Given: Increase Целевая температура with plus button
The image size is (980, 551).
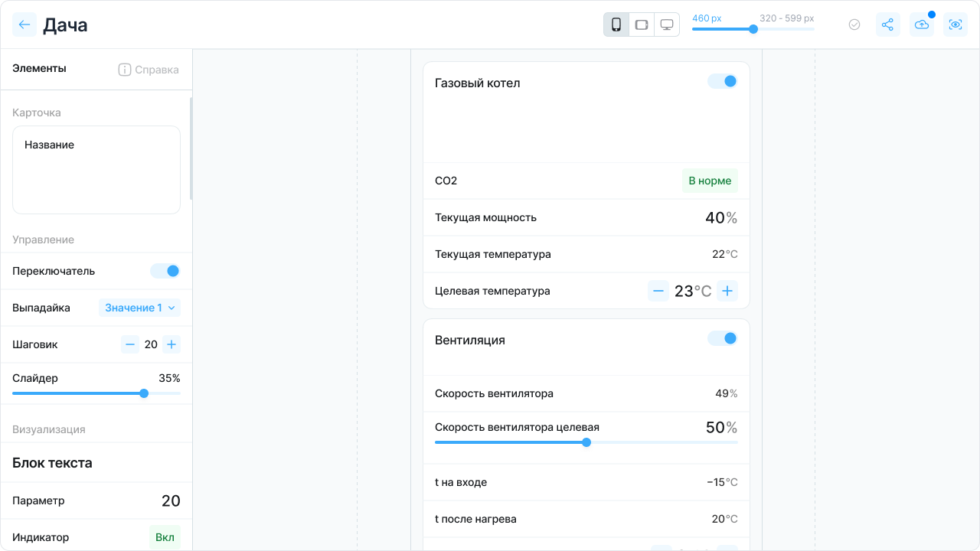Looking at the screenshot, I should (x=727, y=291).
